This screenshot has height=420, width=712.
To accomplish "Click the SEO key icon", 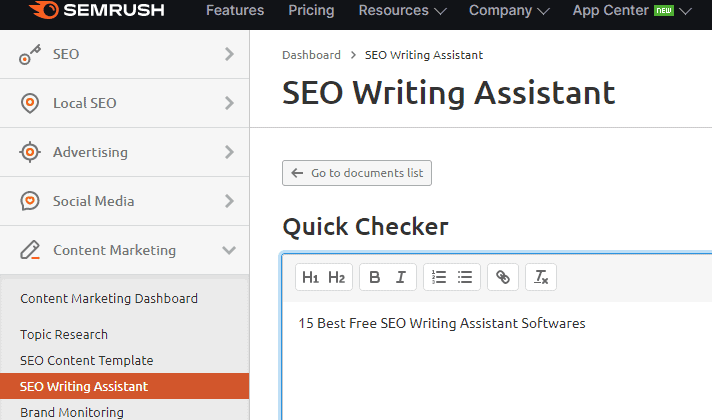I will click(30, 54).
